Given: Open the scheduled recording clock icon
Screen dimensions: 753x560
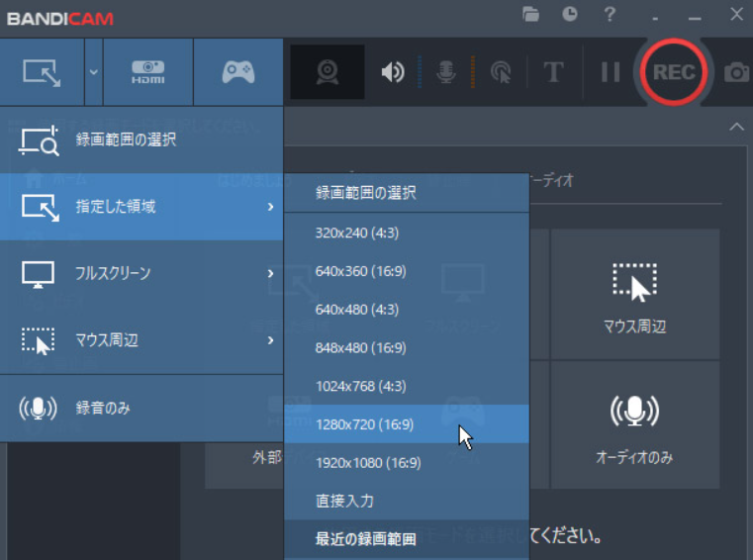Looking at the screenshot, I should (x=570, y=14).
